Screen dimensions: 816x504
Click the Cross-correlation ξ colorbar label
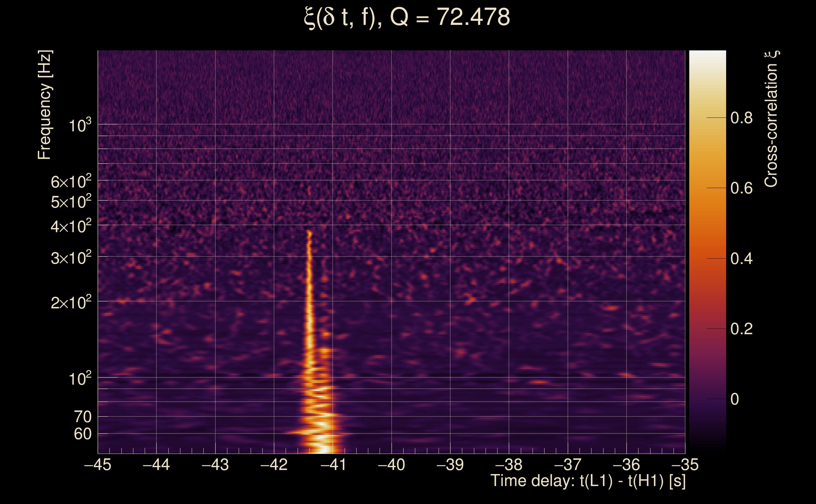click(x=771, y=119)
